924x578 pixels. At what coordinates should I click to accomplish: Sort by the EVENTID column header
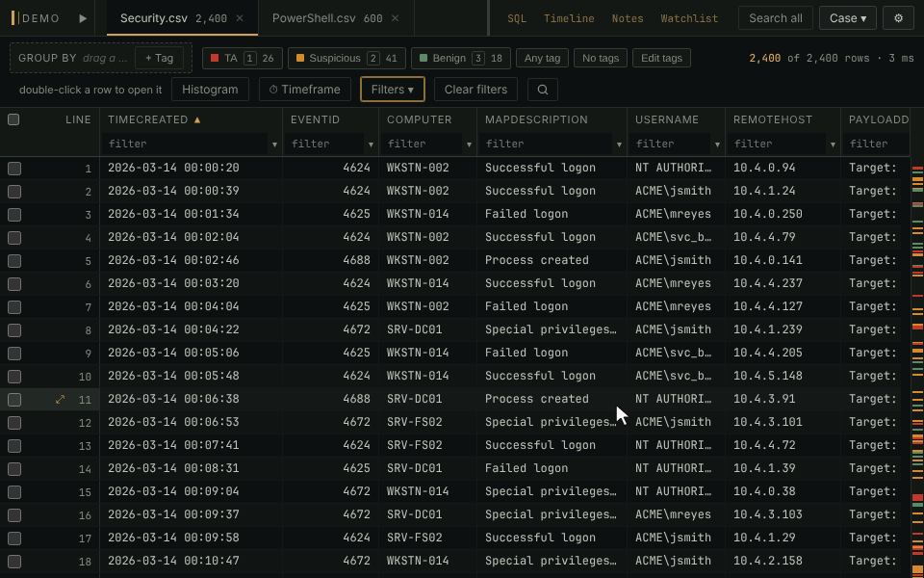(316, 119)
